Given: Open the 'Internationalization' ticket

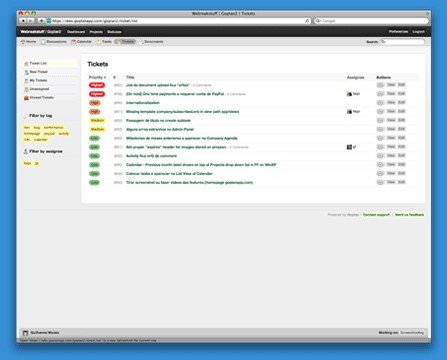Looking at the screenshot, I should tap(143, 103).
